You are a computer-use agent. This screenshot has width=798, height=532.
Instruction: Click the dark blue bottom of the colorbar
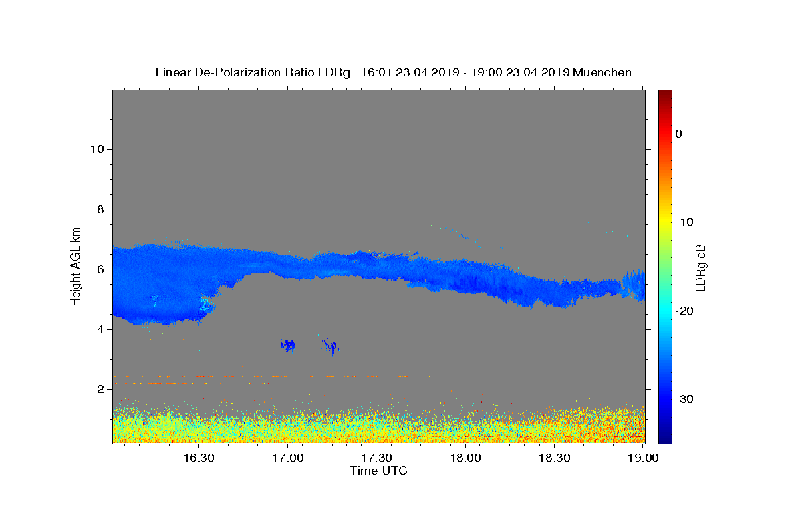(x=665, y=436)
